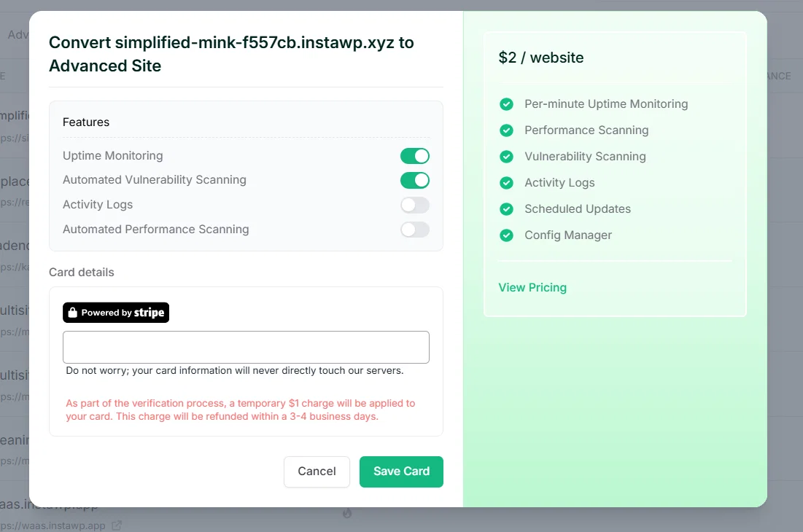Enable the Activity Logs toggle
The image size is (803, 532).
(415, 205)
